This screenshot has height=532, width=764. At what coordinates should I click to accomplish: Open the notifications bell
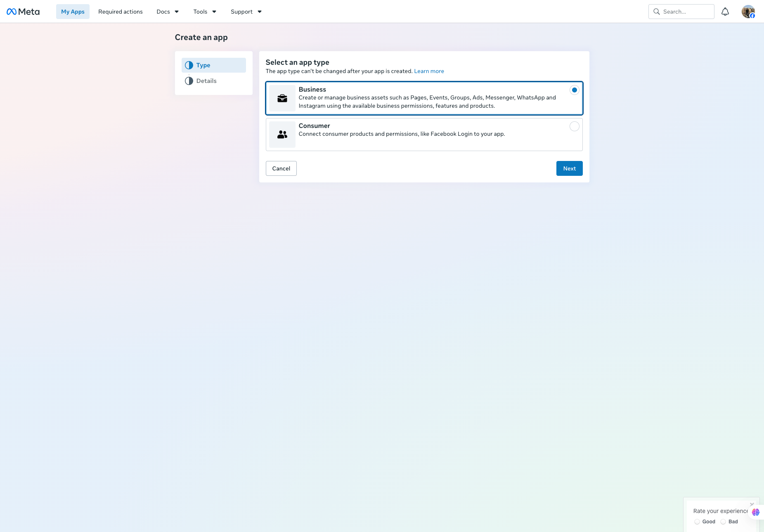tap(725, 12)
